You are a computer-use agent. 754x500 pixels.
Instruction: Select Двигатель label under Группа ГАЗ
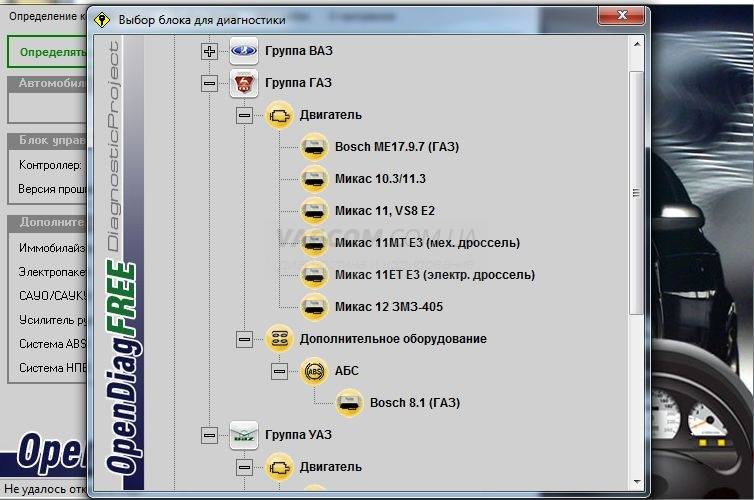click(330, 115)
